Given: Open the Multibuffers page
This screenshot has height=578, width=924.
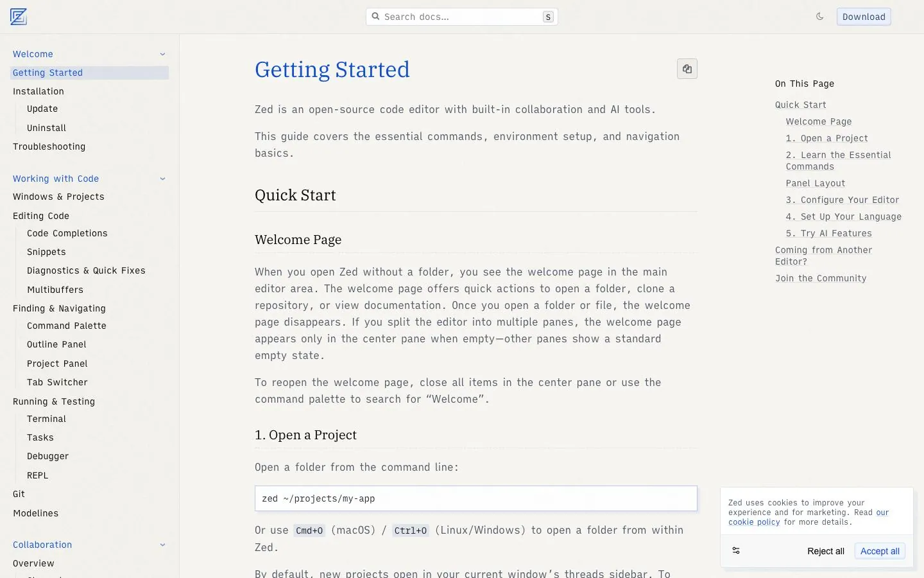Looking at the screenshot, I should click(x=55, y=290).
